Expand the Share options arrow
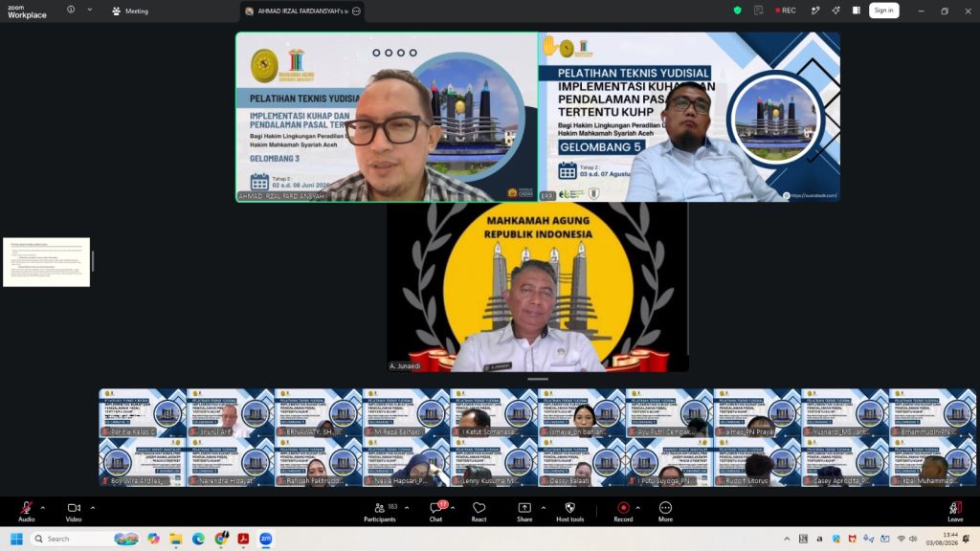This screenshot has height=551, width=980. click(x=544, y=508)
